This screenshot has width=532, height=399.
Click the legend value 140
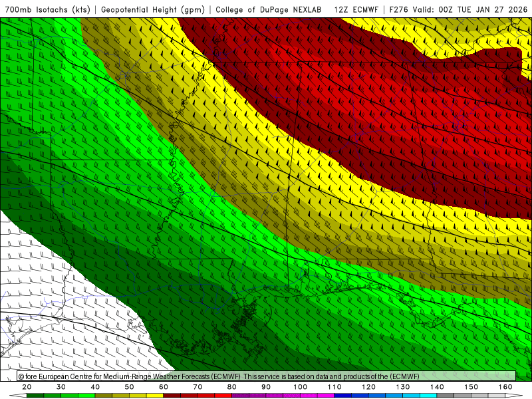[x=437, y=387]
